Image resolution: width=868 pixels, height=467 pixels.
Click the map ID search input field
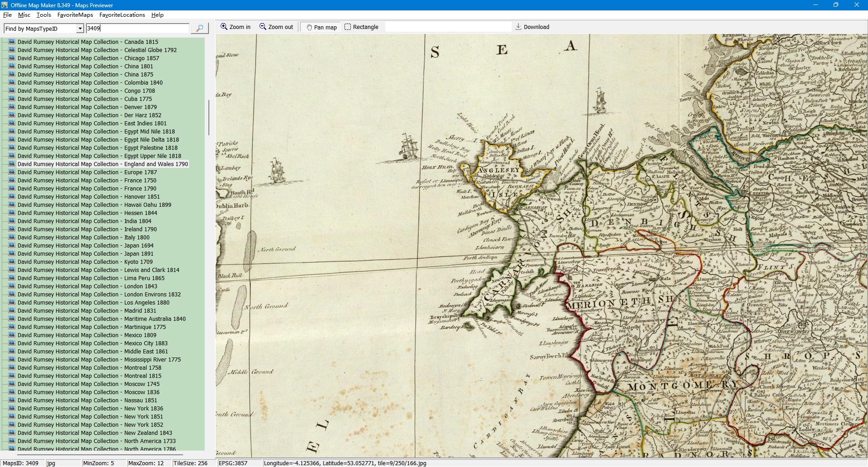point(137,29)
